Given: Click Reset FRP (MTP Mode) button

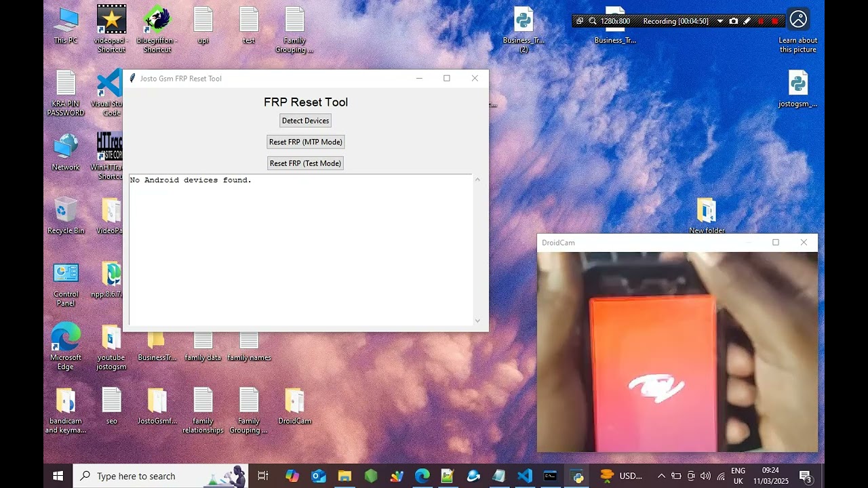Looking at the screenshot, I should coord(305,142).
